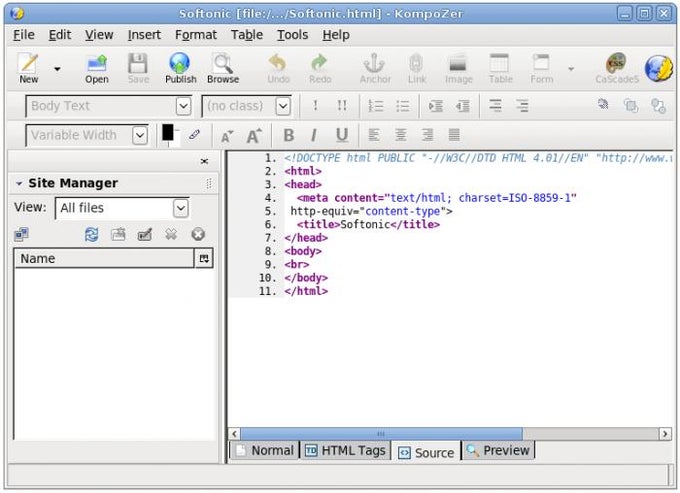This screenshot has width=680, height=493.
Task: Toggle Italic formatting
Action: point(314,135)
